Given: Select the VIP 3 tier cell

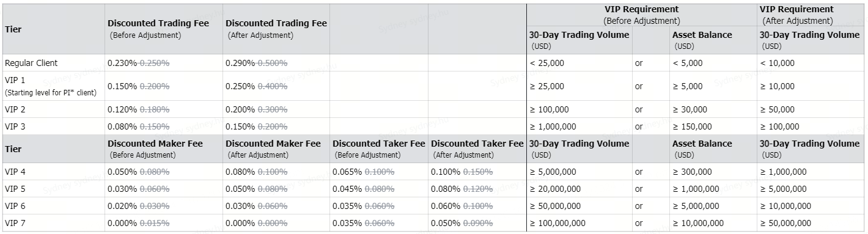Looking at the screenshot, I should pyautogui.click(x=53, y=126).
